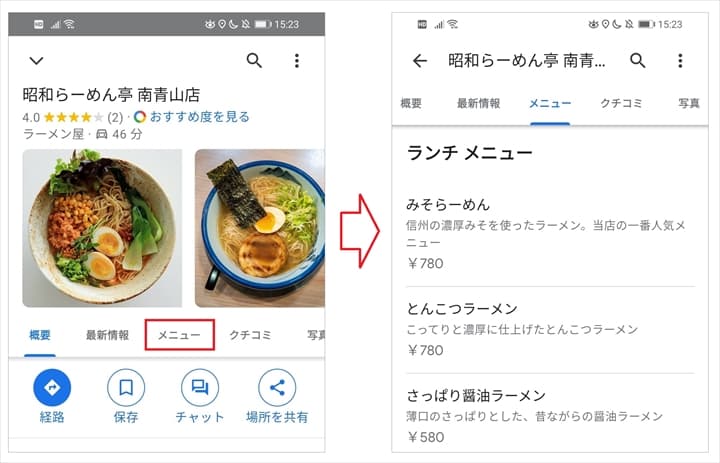Go back using the arrow on menu screen
Screen dimensions: 720x463
tap(420, 61)
